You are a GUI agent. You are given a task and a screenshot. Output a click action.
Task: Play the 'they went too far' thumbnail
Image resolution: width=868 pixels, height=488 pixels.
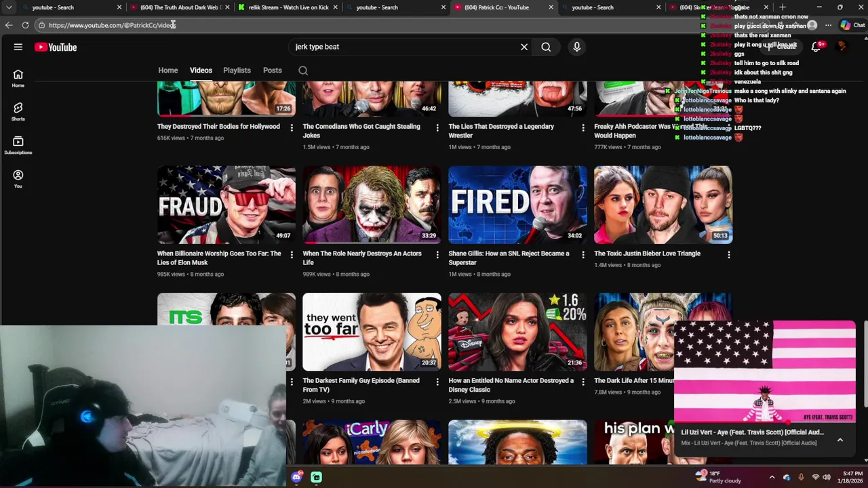372,331
